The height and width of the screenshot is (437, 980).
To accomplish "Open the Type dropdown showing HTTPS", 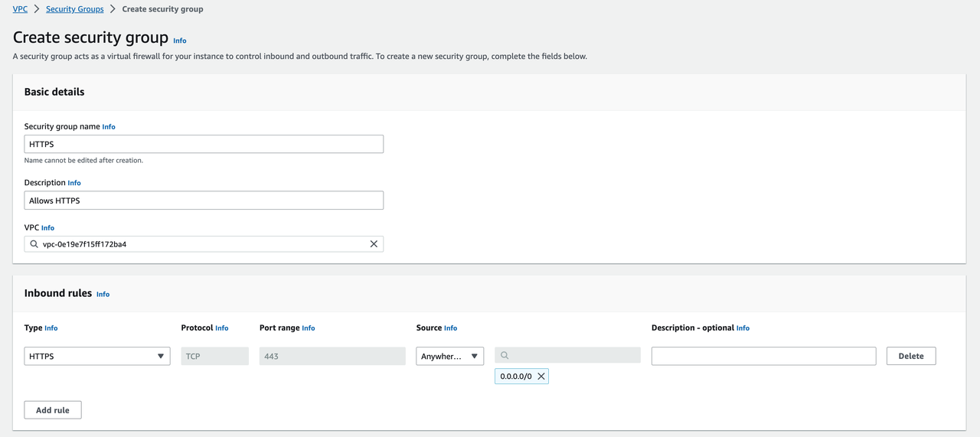I will click(97, 356).
